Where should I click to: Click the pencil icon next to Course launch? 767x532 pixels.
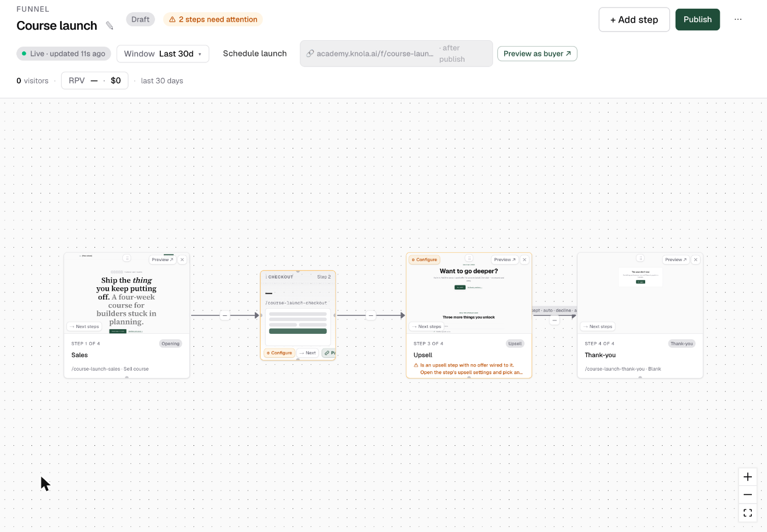(x=110, y=26)
